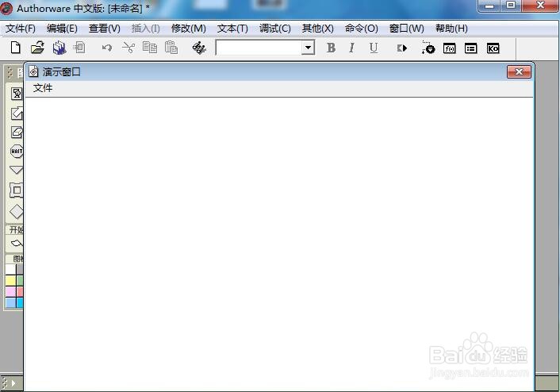This screenshot has height=392, width=560.
Task: Click the presentation window title icon
Action: pyautogui.click(x=33, y=71)
